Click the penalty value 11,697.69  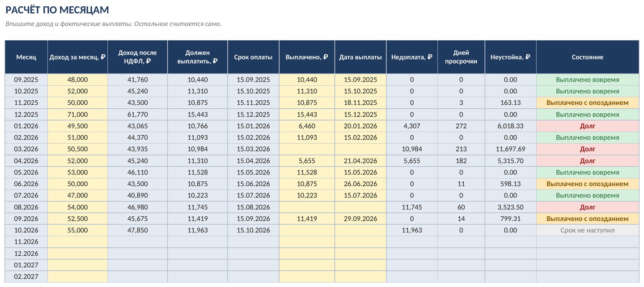[510, 149]
